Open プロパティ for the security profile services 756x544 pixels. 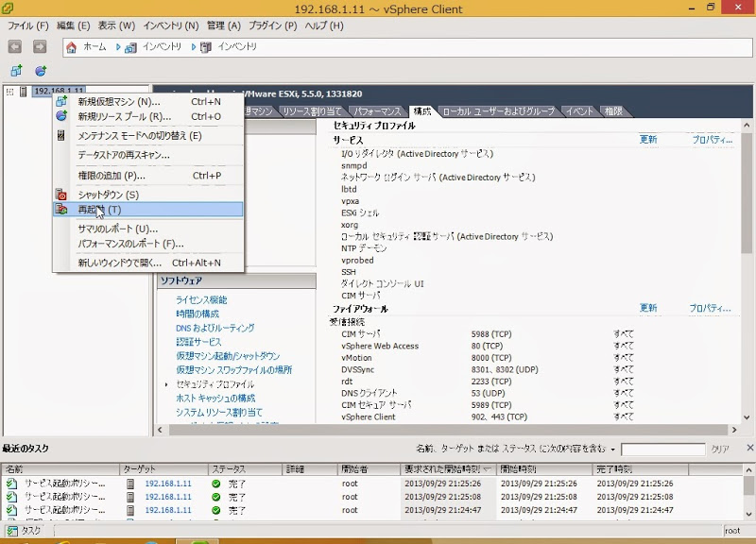(713, 139)
